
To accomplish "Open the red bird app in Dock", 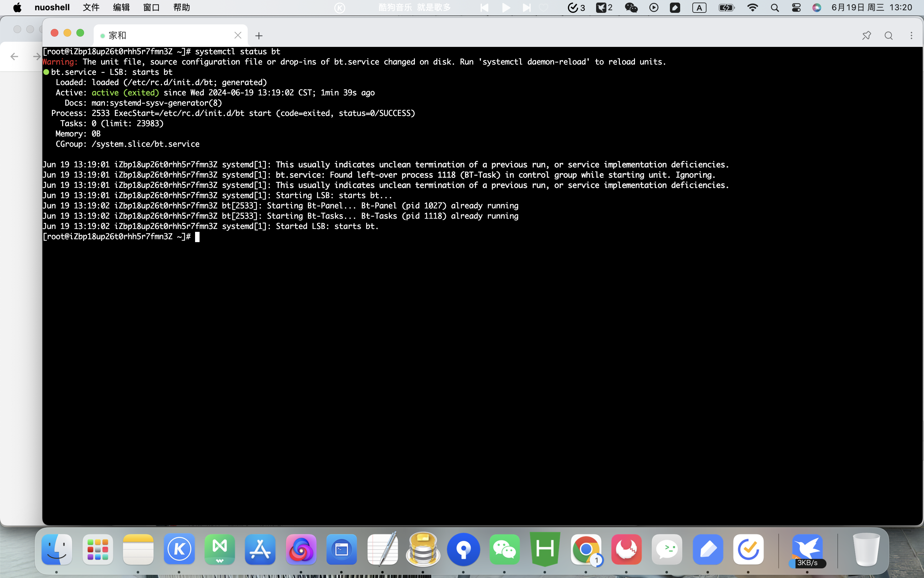I will pos(627,549).
